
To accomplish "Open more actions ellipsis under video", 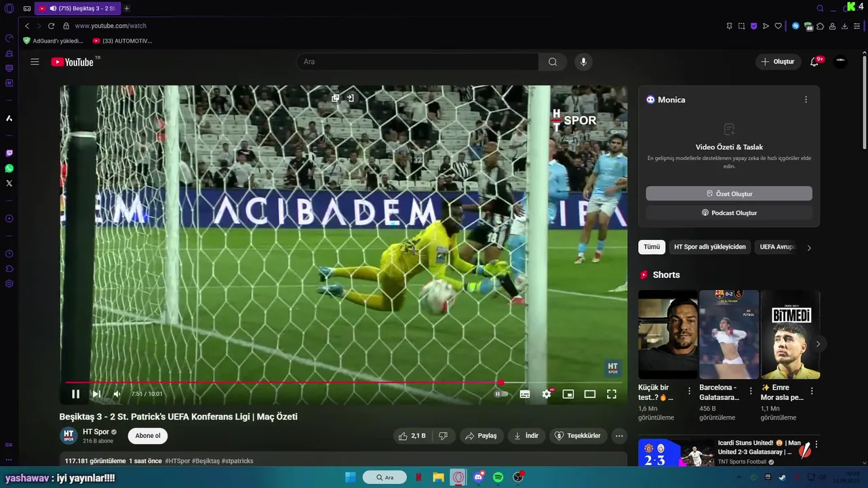I will click(619, 436).
